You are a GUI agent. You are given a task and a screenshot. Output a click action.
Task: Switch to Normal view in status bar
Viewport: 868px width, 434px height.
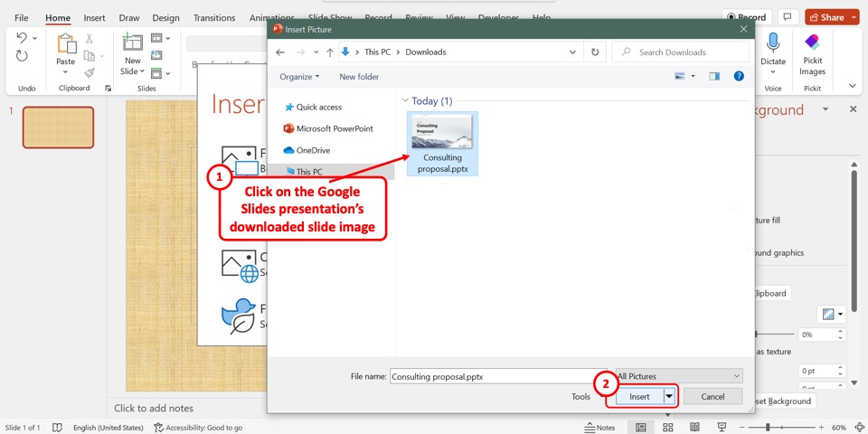click(640, 428)
